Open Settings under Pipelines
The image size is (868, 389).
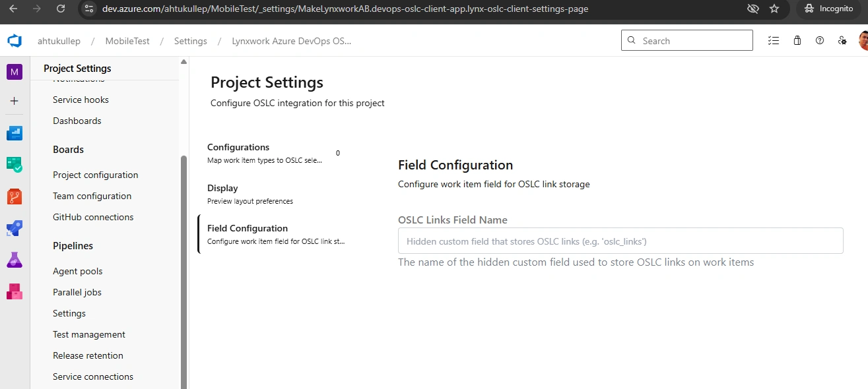tap(69, 313)
